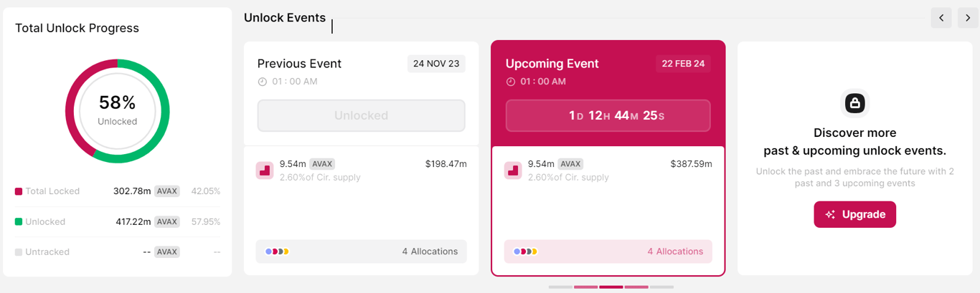980x293 pixels.
Task: Click the 58% unlocked donut chart
Action: click(118, 110)
